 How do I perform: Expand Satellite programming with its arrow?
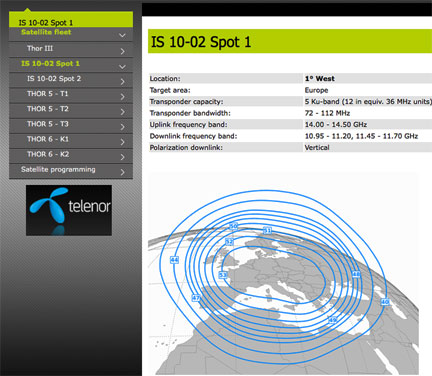pyautogui.click(x=122, y=172)
